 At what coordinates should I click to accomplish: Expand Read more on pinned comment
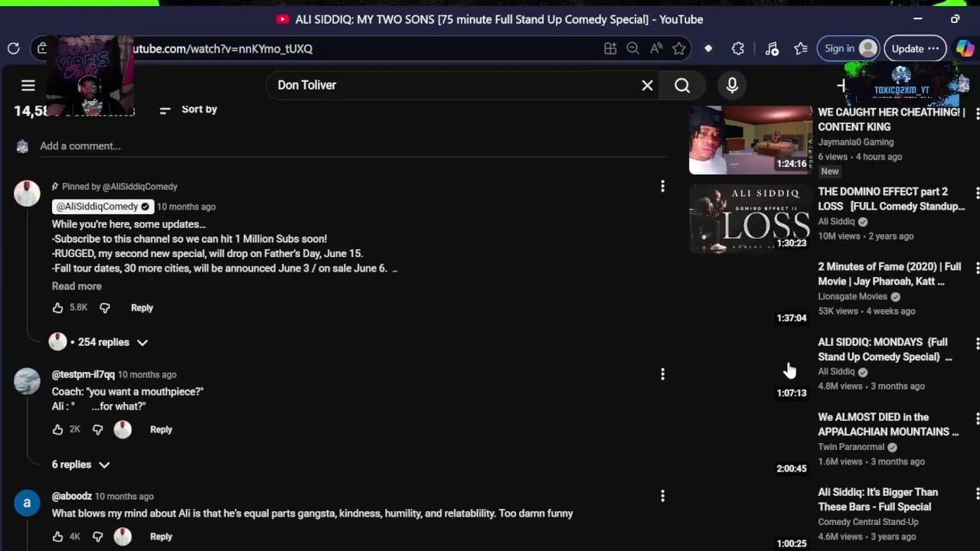tap(77, 286)
